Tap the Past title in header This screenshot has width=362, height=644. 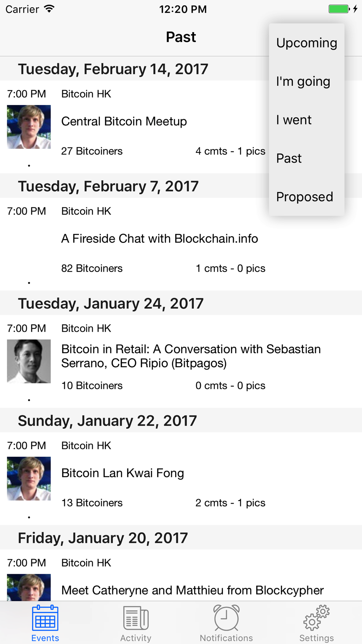click(x=181, y=37)
